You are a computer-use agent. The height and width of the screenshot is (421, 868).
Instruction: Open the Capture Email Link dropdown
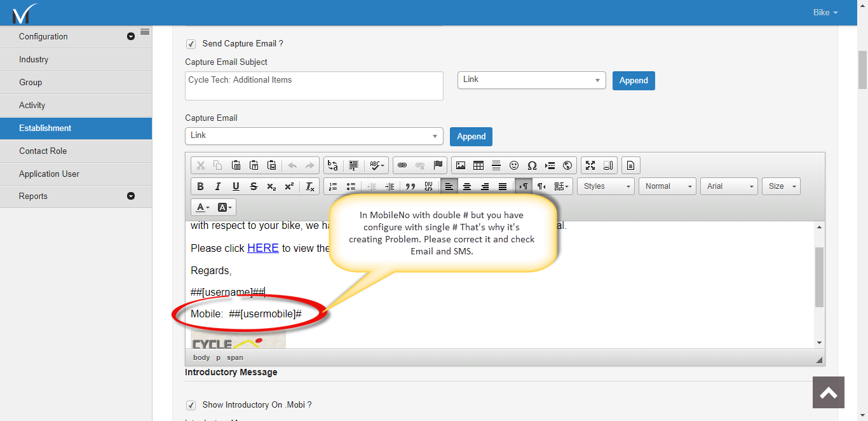pos(314,136)
